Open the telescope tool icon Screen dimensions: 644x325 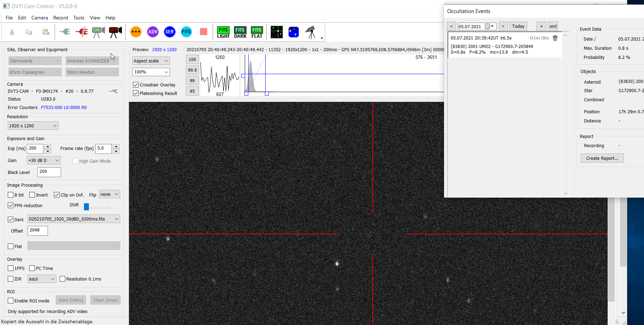pyautogui.click(x=310, y=32)
